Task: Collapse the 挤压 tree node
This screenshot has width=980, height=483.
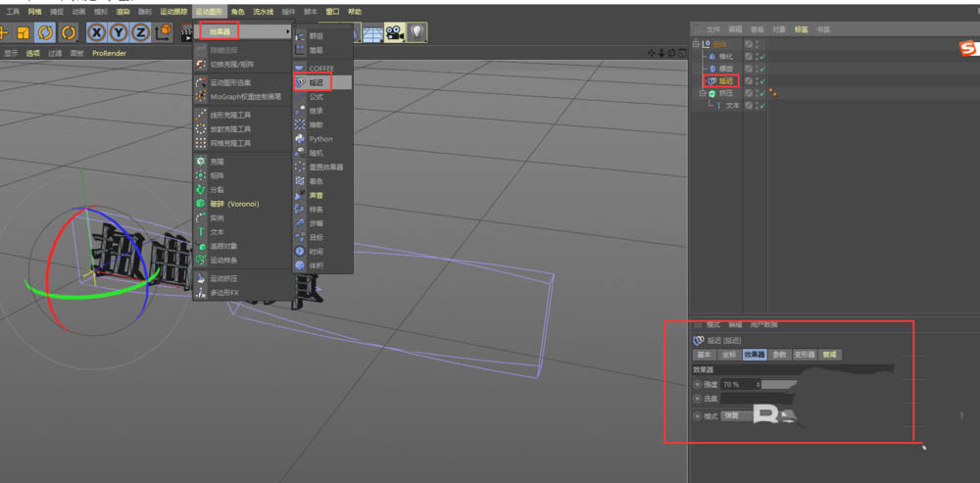Action: (x=702, y=93)
